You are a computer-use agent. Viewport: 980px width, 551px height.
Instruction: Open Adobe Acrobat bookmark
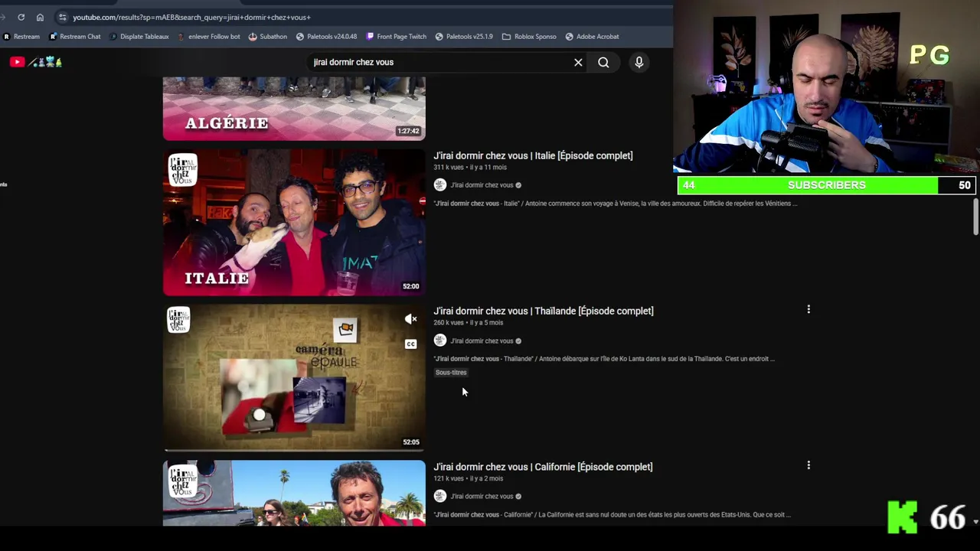click(x=592, y=36)
